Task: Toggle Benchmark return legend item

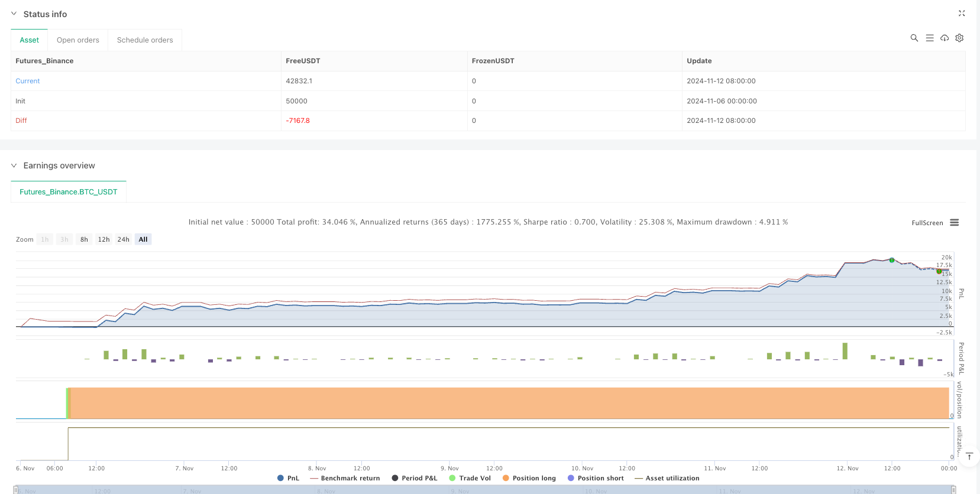Action: point(345,478)
